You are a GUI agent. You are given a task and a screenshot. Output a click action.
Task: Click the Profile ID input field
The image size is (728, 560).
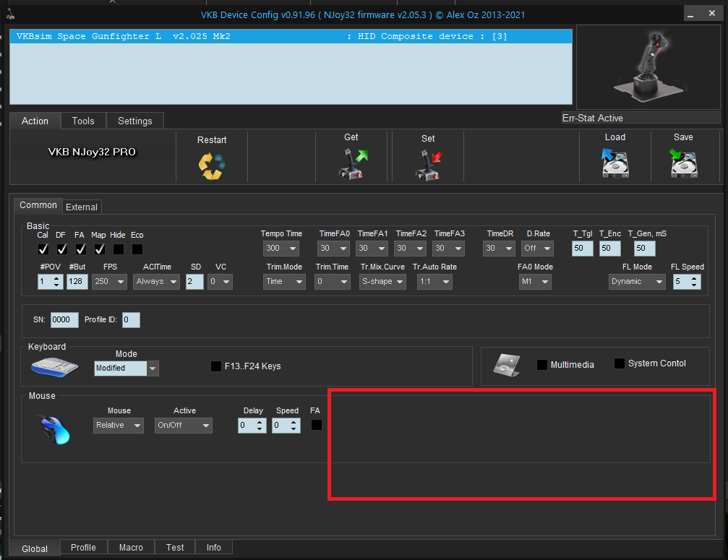pos(131,319)
